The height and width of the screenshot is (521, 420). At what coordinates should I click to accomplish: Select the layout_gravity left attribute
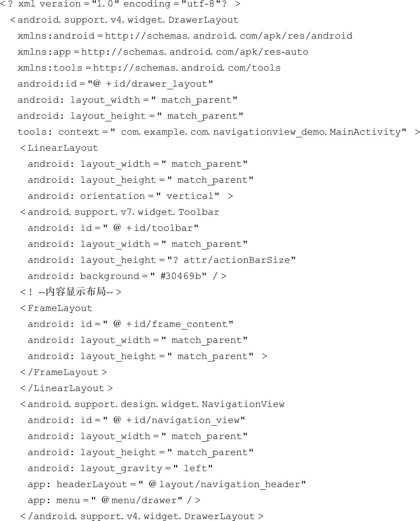[120, 468]
